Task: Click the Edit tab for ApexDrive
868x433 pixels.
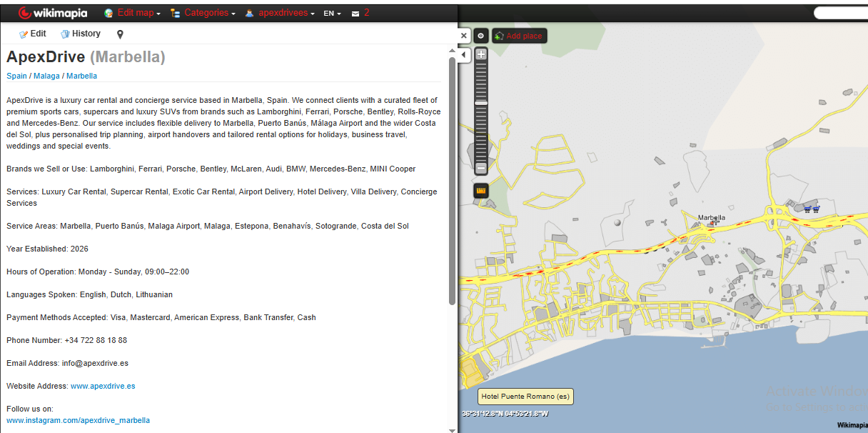Action: 33,34
